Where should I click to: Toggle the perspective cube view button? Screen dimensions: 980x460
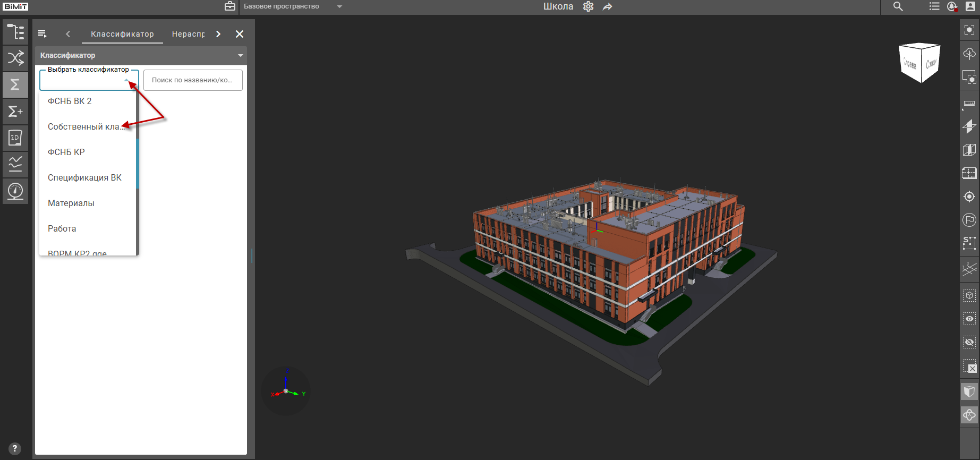click(969, 392)
